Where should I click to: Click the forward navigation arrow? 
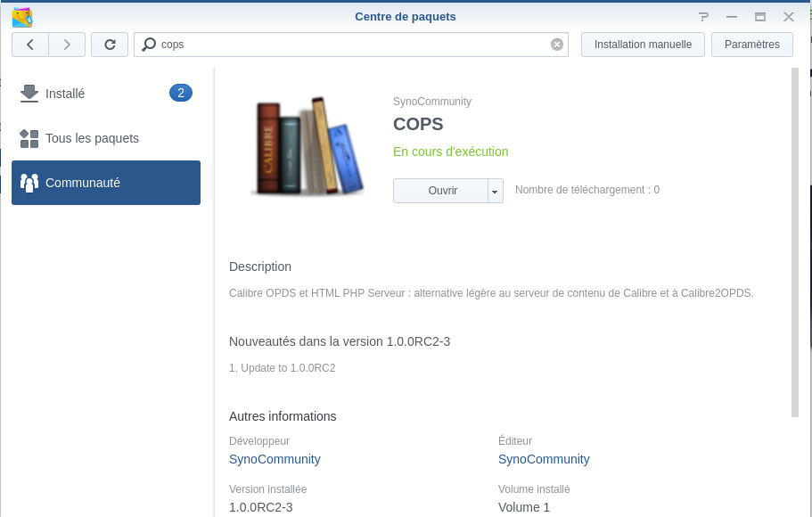click(x=67, y=45)
